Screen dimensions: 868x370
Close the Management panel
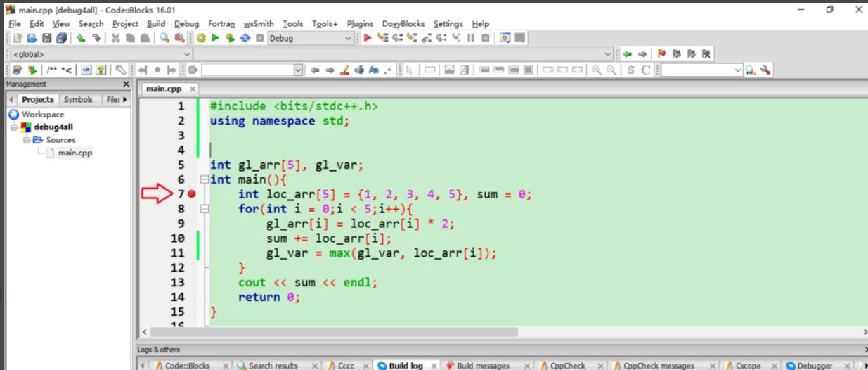click(x=126, y=84)
